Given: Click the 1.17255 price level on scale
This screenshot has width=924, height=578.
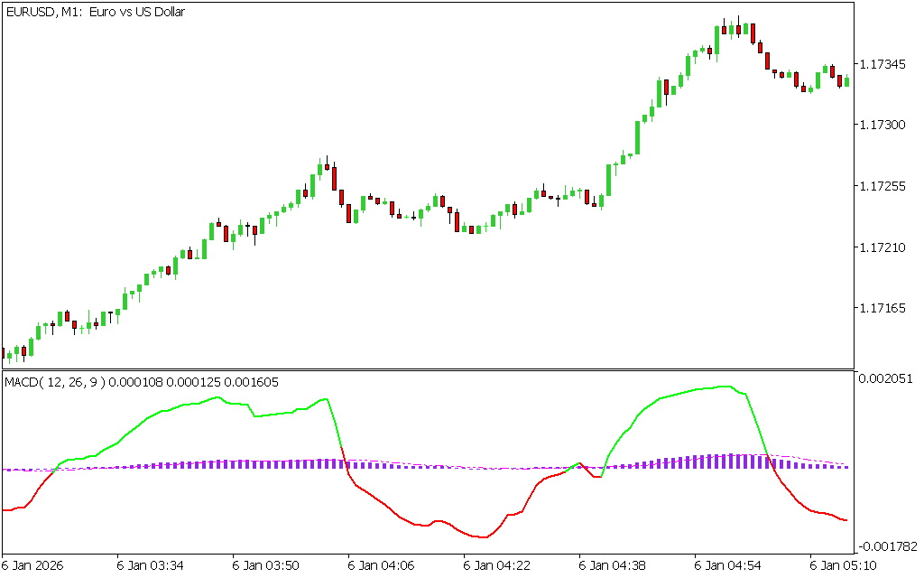Looking at the screenshot, I should click(x=884, y=186).
